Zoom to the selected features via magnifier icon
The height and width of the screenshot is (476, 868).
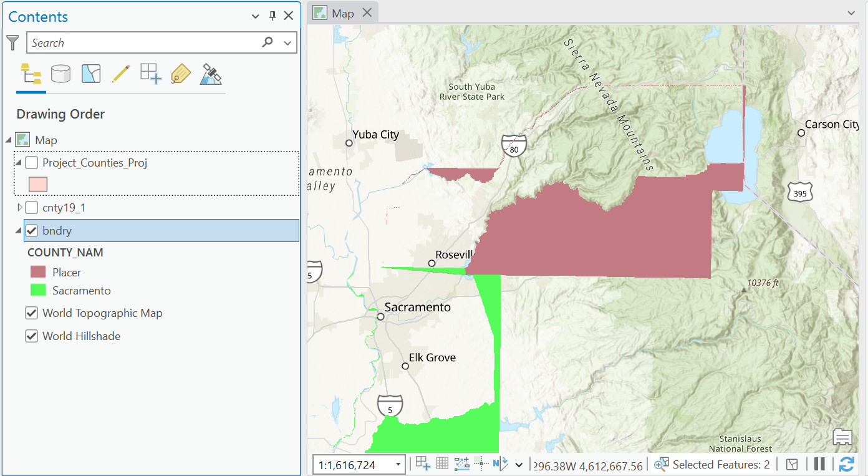(661, 464)
